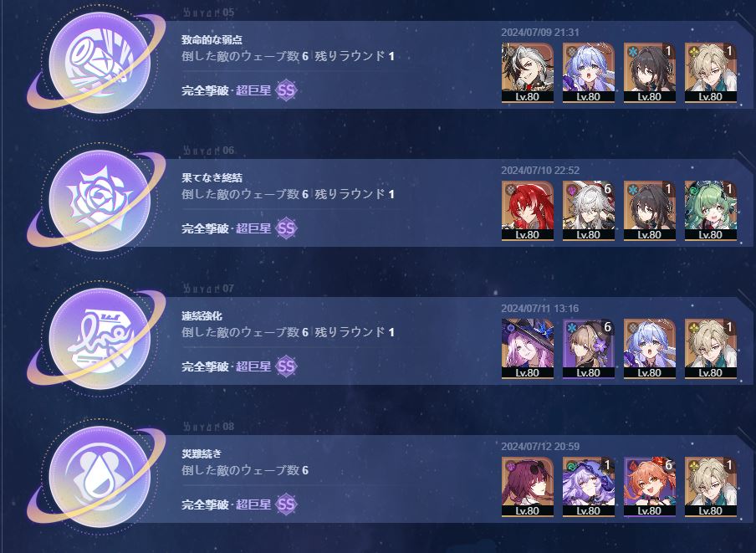Click the SS rank badge in 災難続き row
This screenshot has height=553, width=756.
coord(286,504)
